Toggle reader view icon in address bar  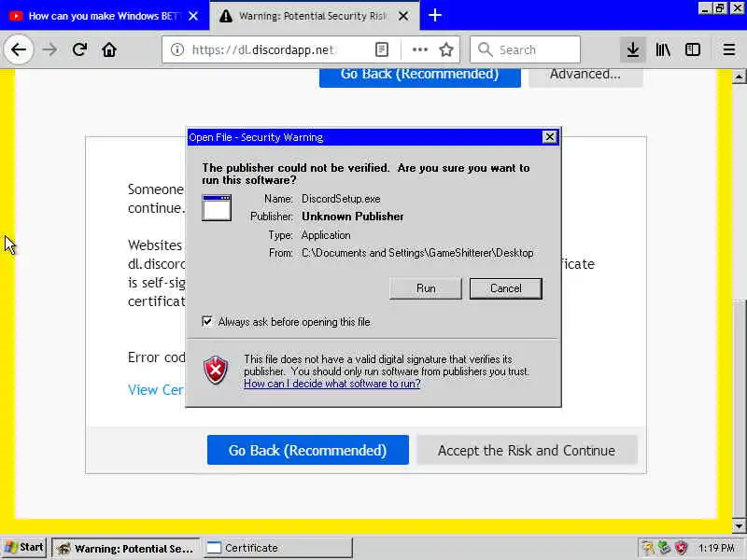point(382,49)
